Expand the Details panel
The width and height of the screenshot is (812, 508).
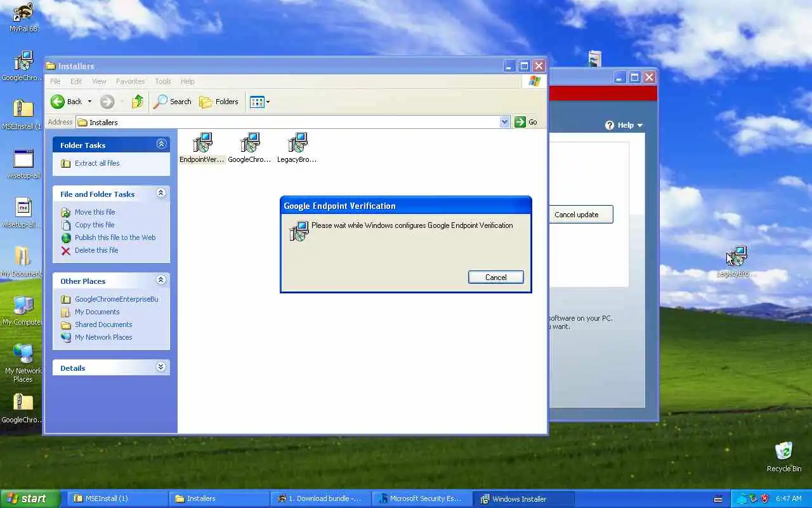coord(161,367)
